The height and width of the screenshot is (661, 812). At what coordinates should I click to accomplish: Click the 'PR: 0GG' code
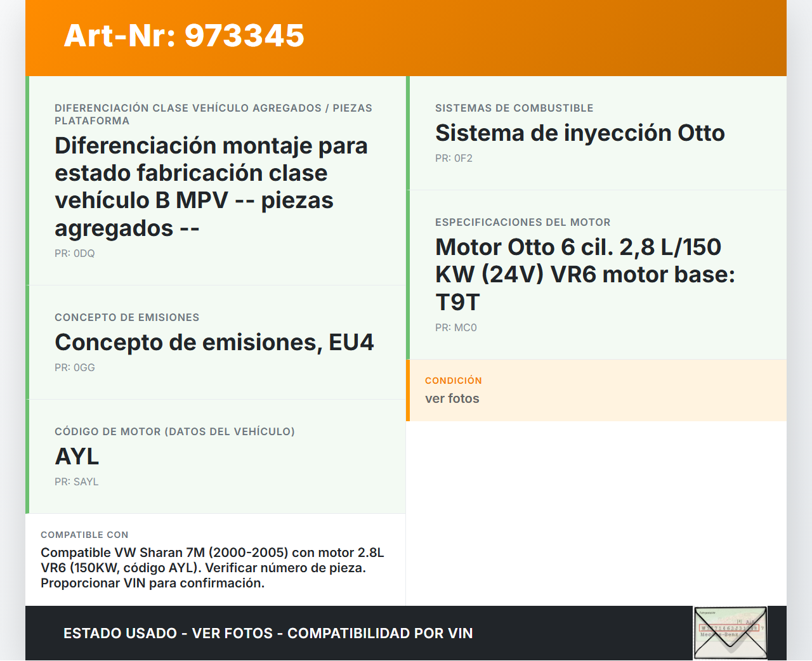[75, 368]
